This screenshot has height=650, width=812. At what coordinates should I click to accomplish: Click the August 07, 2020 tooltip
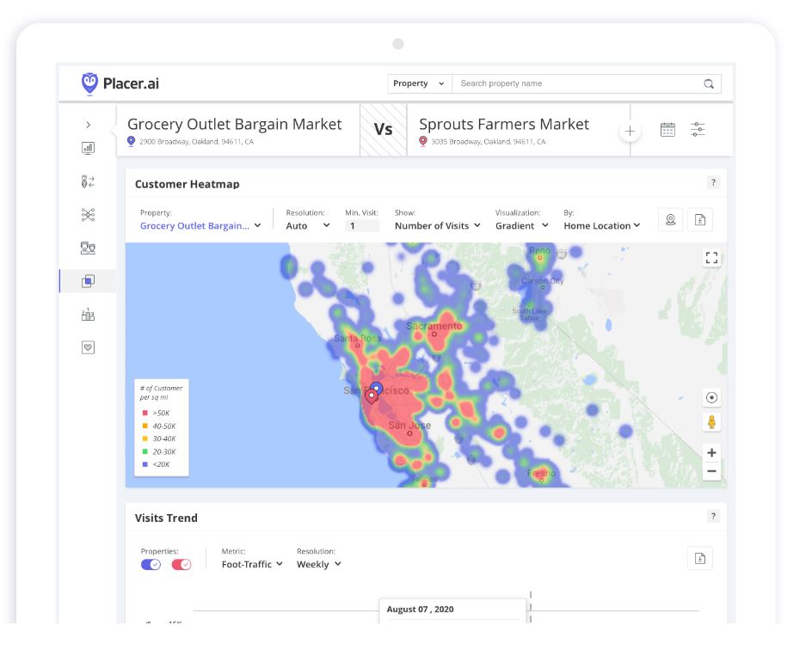tap(452, 610)
